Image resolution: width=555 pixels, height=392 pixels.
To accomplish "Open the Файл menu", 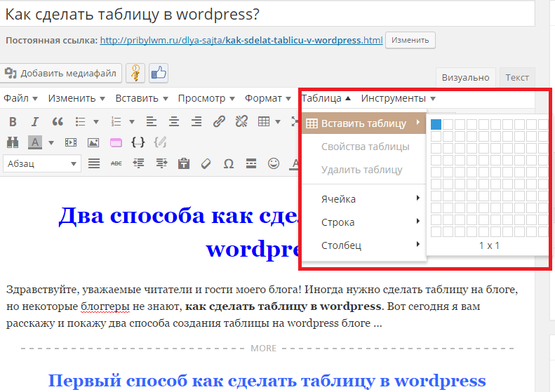I will [20, 98].
